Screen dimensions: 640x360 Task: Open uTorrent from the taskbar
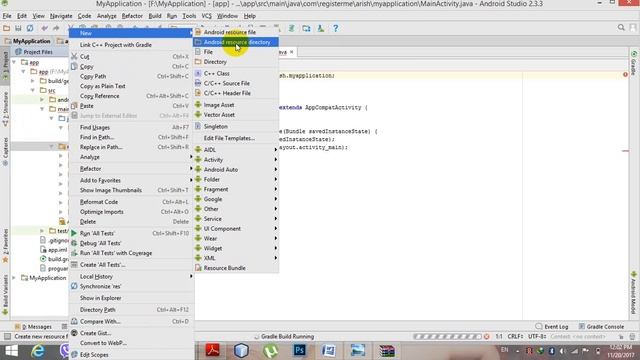click(x=271, y=351)
